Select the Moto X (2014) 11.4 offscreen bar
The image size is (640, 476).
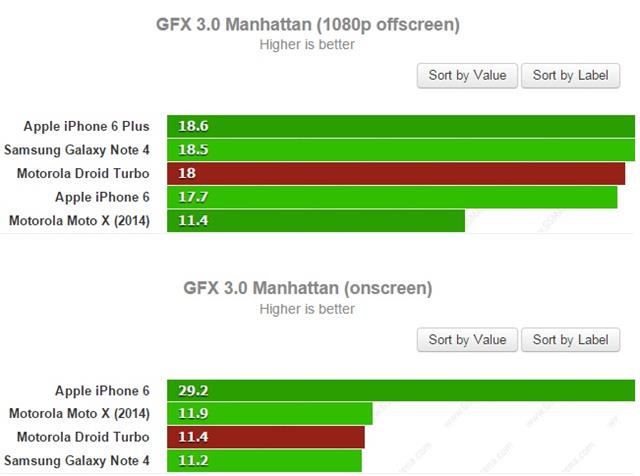[x=316, y=220]
